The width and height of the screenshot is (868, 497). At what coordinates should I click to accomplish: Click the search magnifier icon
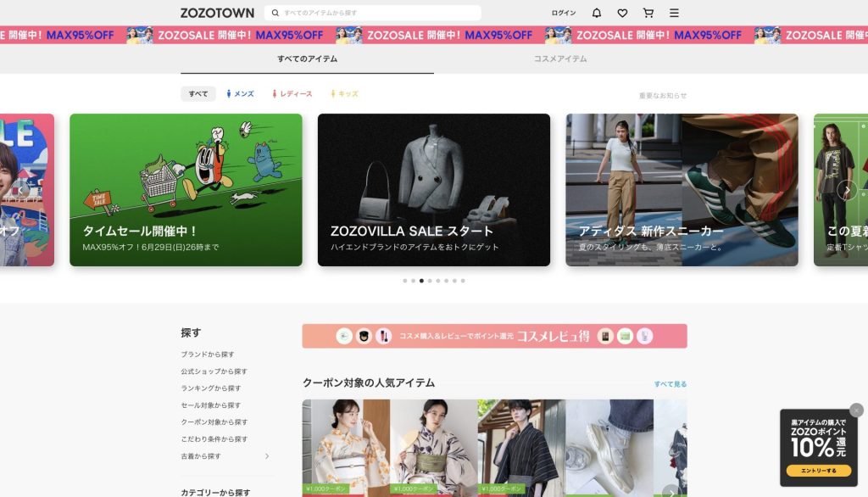pyautogui.click(x=275, y=13)
